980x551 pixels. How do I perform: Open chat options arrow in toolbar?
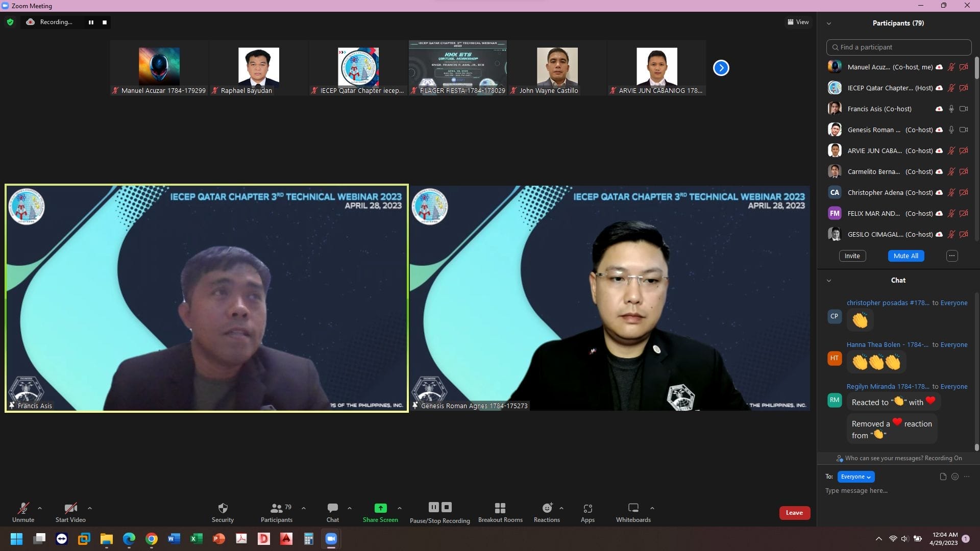click(350, 508)
